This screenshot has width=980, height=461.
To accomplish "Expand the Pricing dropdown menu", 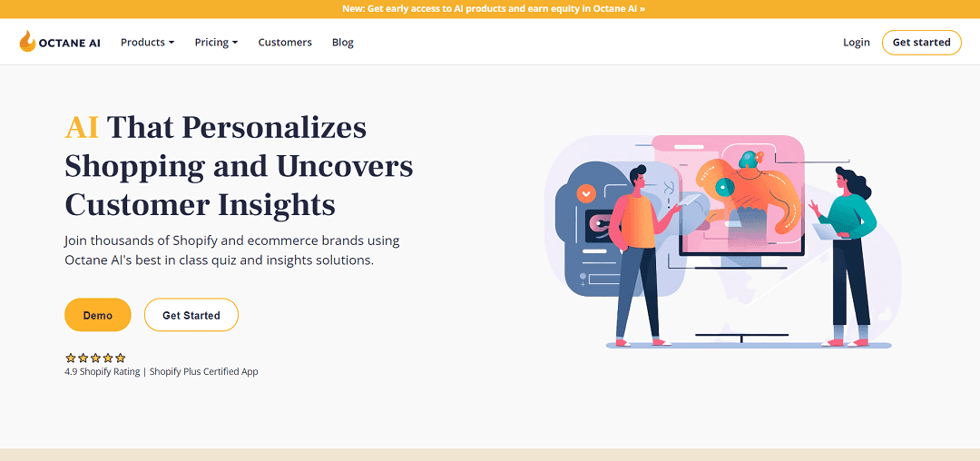I will (216, 43).
